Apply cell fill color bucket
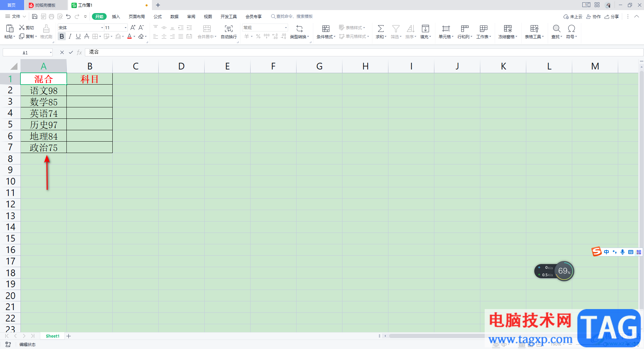 pyautogui.click(x=118, y=36)
